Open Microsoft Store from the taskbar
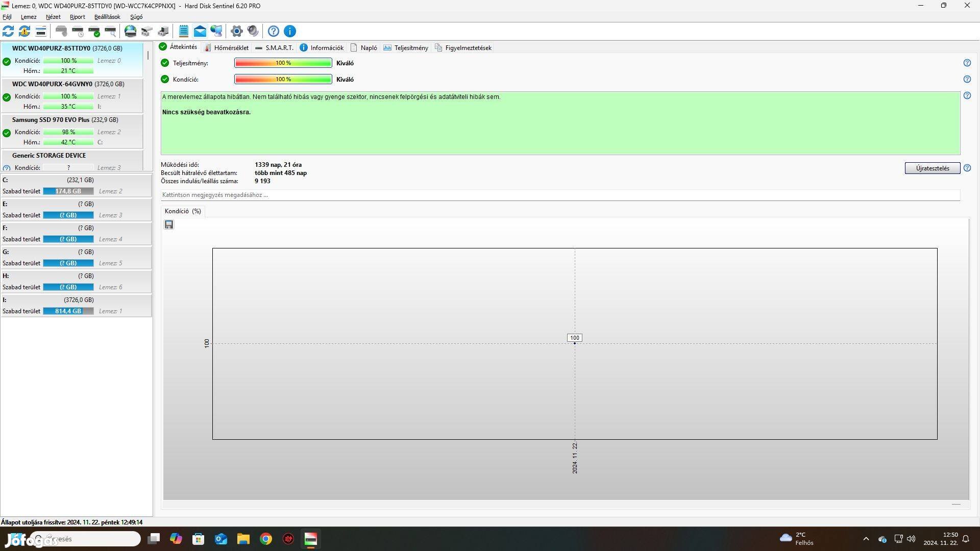Image resolution: width=980 pixels, height=551 pixels. (199, 539)
